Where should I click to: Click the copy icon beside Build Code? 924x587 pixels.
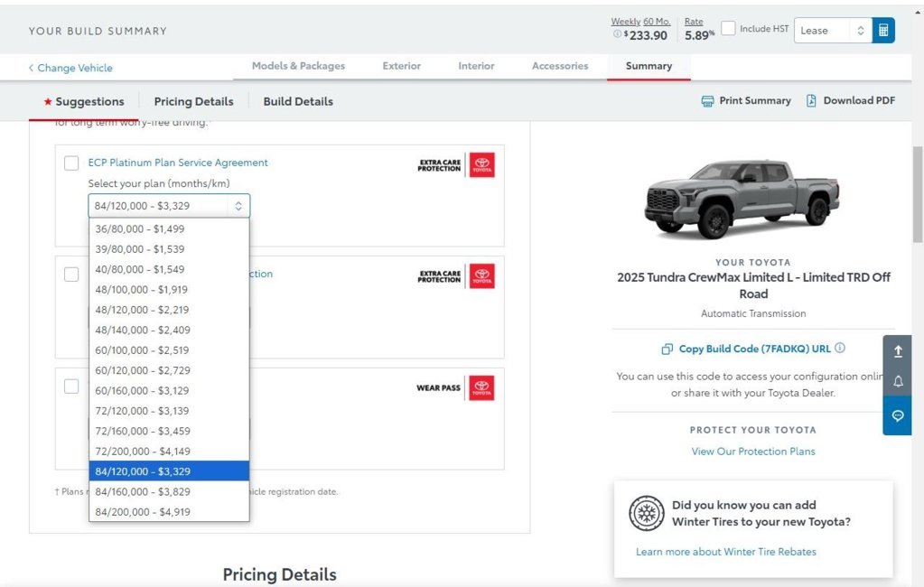(667, 349)
